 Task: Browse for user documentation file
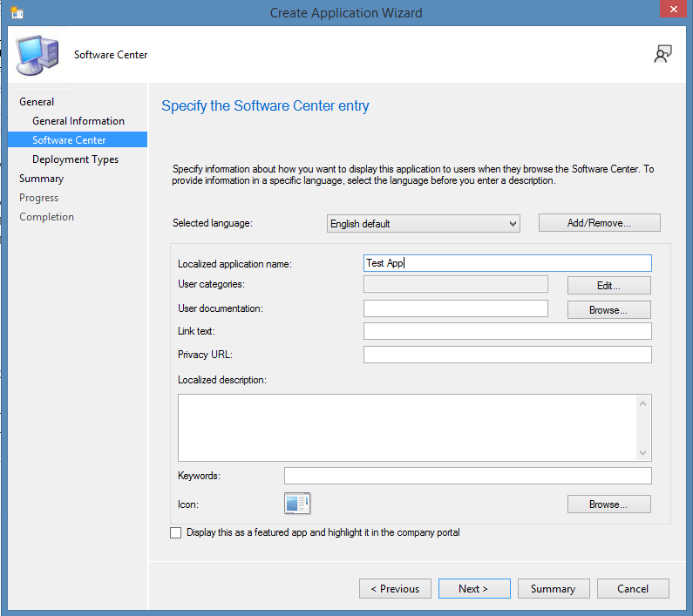pyautogui.click(x=609, y=310)
